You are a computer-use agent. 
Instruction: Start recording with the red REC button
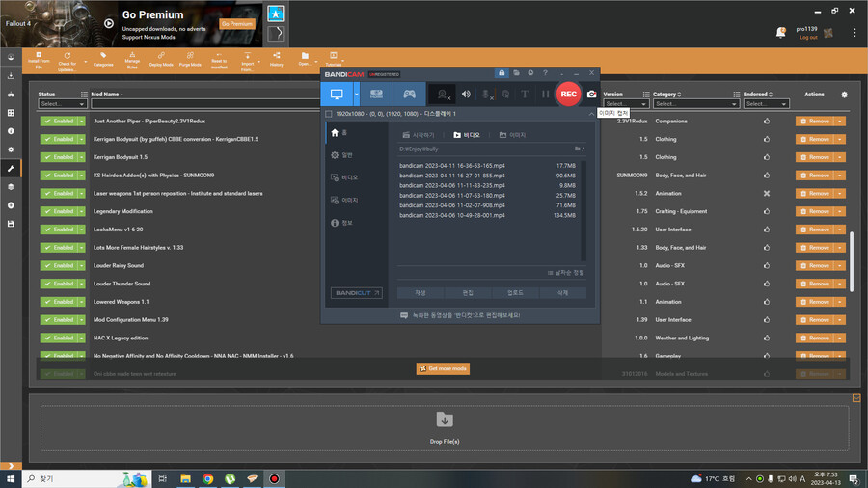click(568, 94)
